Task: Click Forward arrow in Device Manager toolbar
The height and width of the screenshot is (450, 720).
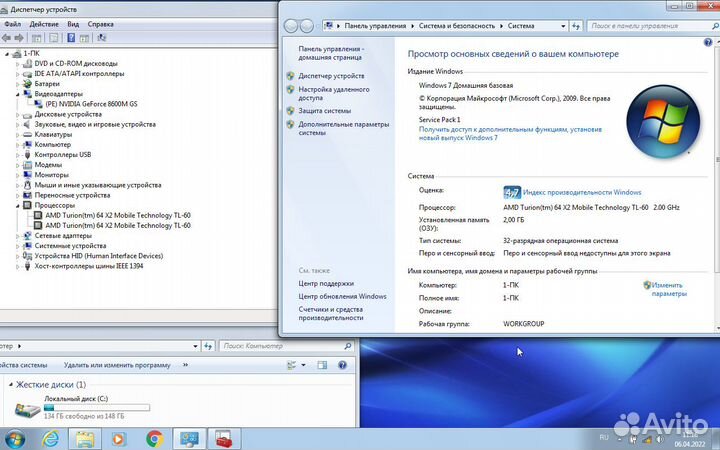Action: (x=19, y=38)
